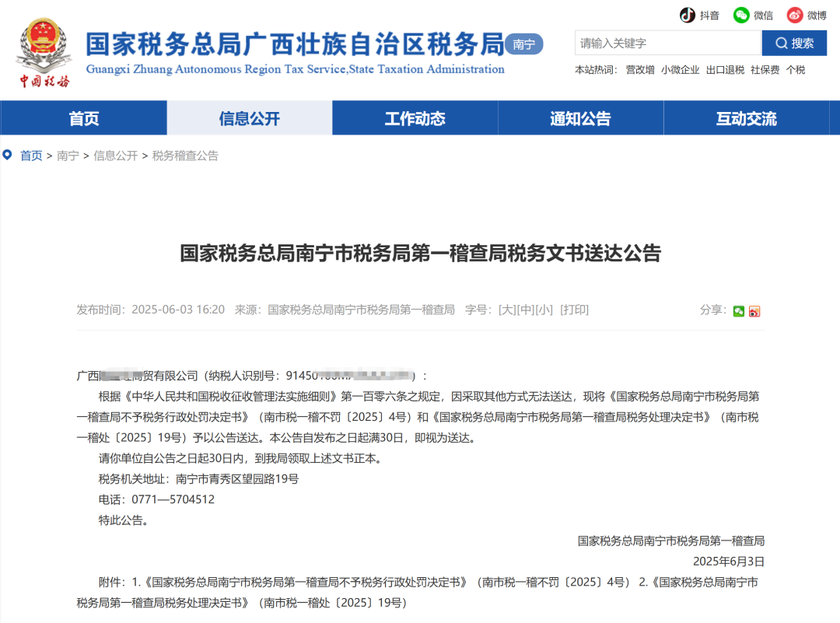Click the [打印] print link
The height and width of the screenshot is (623, 840).
[x=576, y=310]
